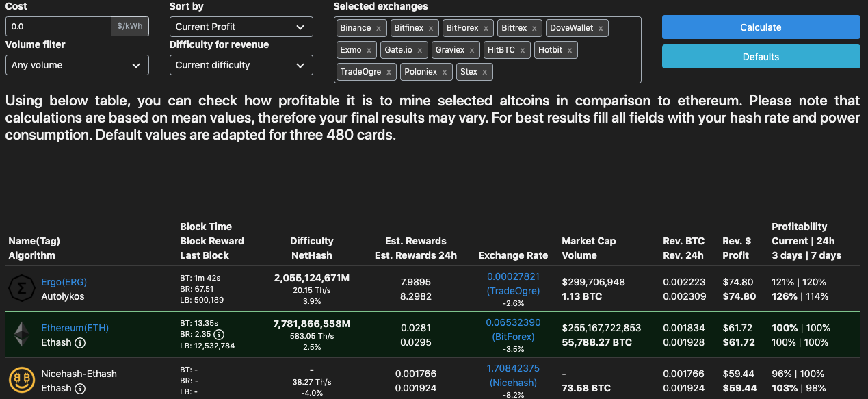Focus the Cost input field
This screenshot has height=399, width=868.
(x=58, y=27)
